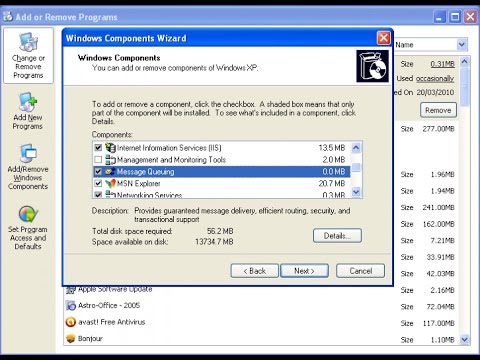The width and height of the screenshot is (480, 360).
Task: Click the Apple Software Update icon
Action: click(x=71, y=290)
